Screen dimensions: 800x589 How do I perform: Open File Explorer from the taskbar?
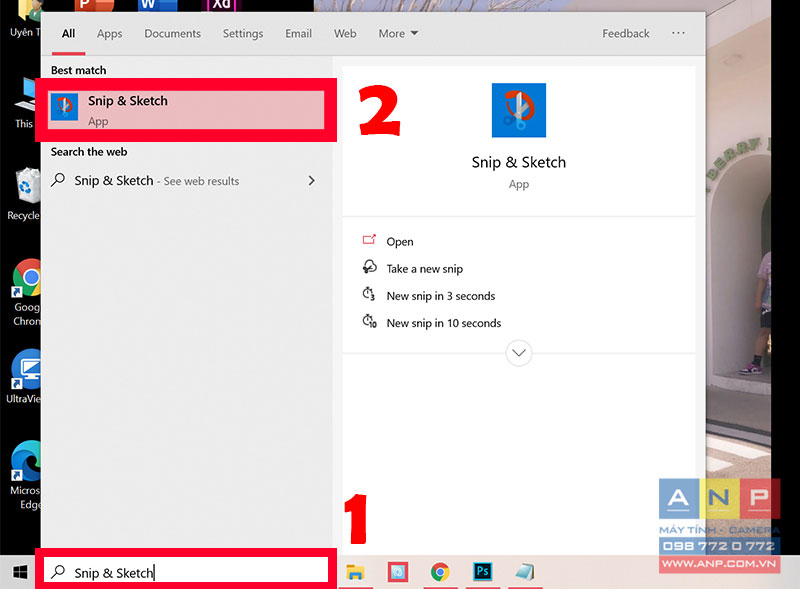pyautogui.click(x=355, y=572)
